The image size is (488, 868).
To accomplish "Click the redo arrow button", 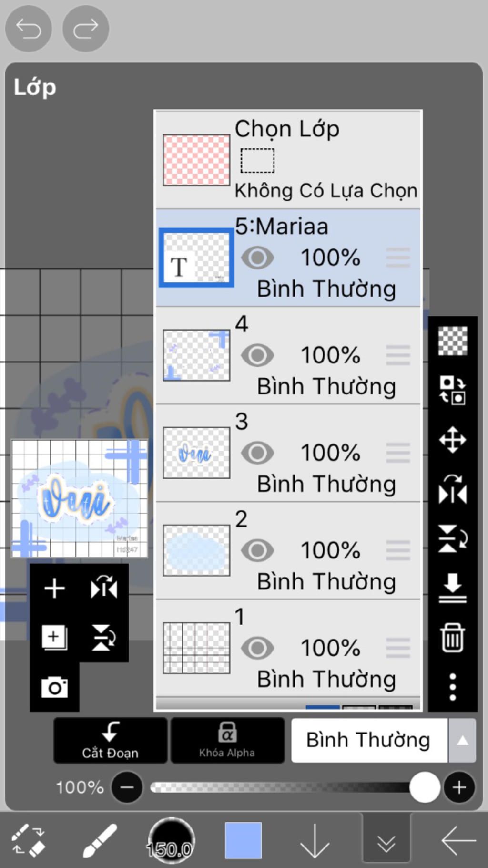I will click(x=86, y=29).
